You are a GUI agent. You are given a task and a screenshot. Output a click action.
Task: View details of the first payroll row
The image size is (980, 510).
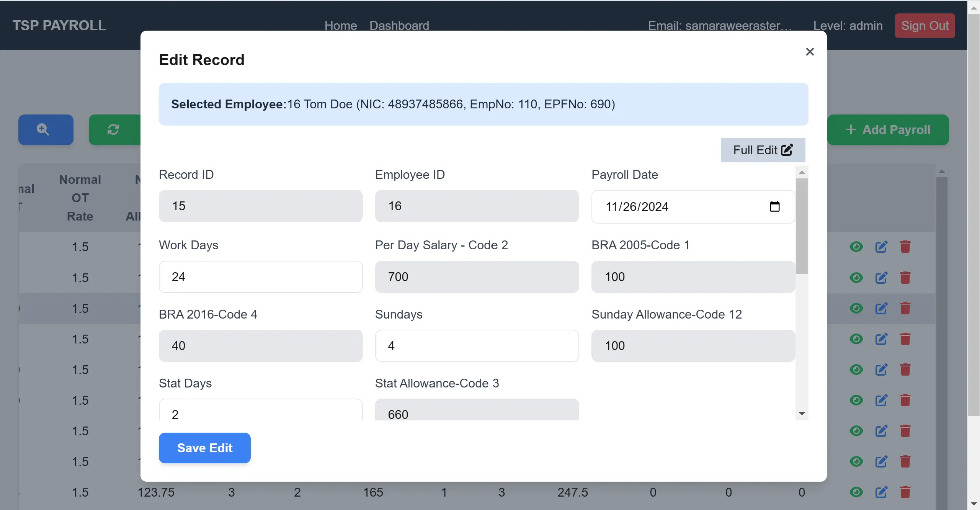tap(856, 247)
